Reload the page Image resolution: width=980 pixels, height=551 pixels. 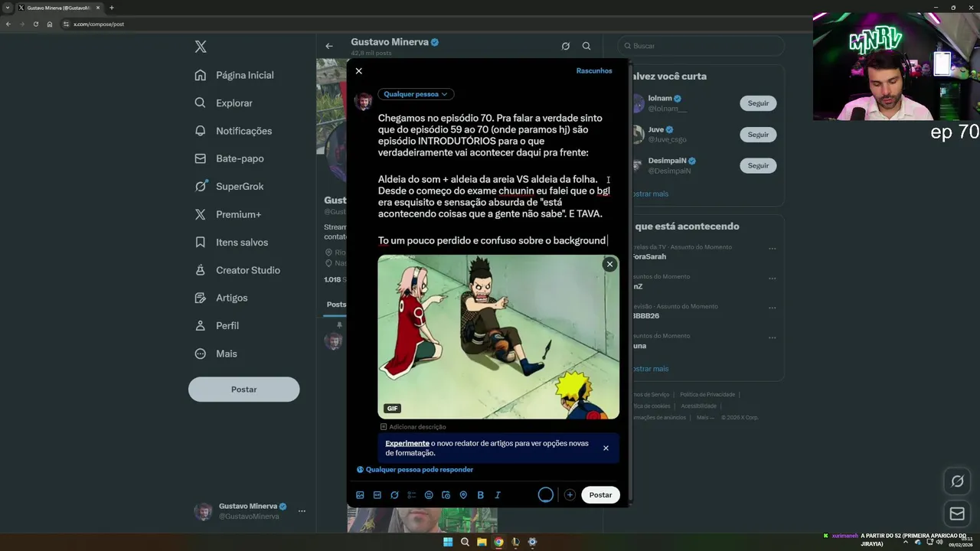[x=35, y=24]
